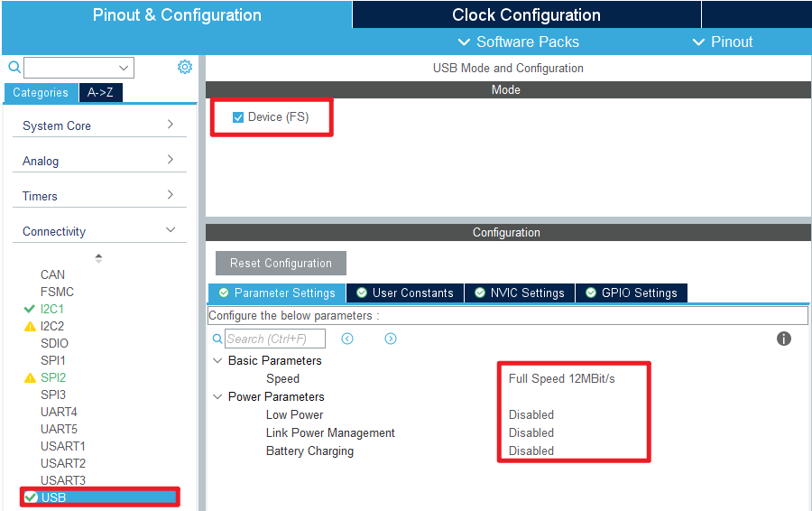
Task: Click the Search (Ctrl+F) parameter field
Action: [x=275, y=339]
